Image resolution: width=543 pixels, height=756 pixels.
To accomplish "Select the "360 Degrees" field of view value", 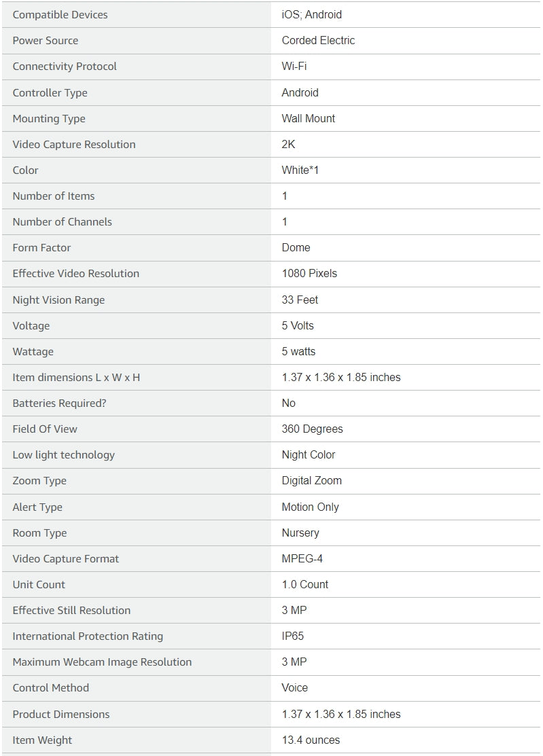I will click(313, 429).
